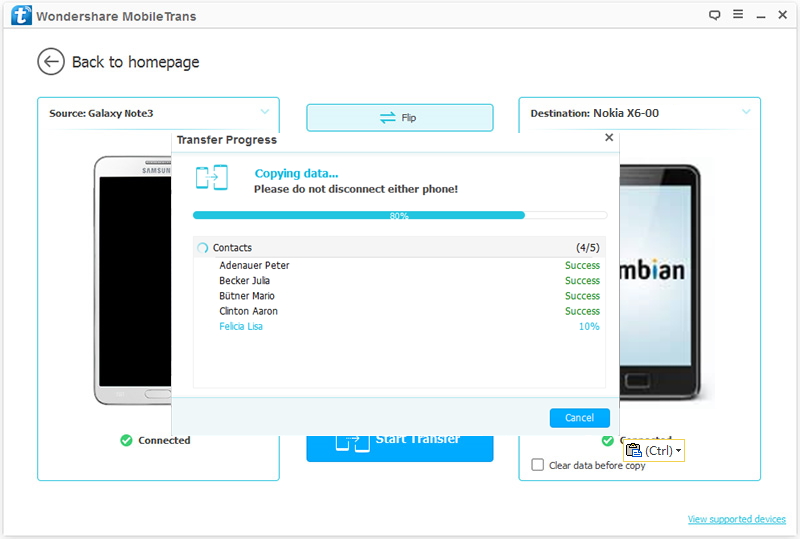Click the 10% status for Felicia Lisa
This screenshot has width=800, height=539.
(x=589, y=327)
